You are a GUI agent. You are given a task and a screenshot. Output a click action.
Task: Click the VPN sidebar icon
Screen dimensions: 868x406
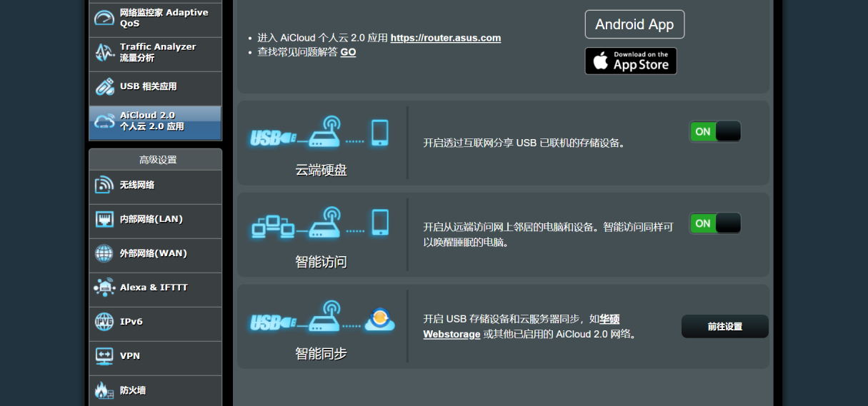point(104,355)
